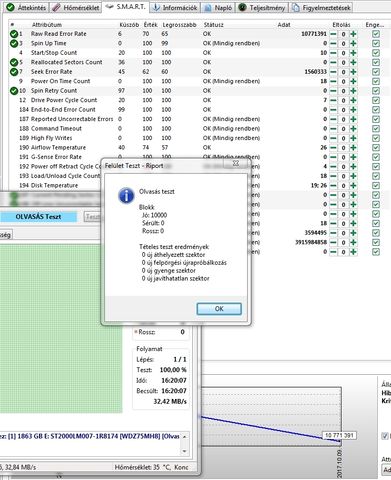391x480 pixels.
Task: Click green check icon beside Seek Error Rate
Action: point(14,72)
